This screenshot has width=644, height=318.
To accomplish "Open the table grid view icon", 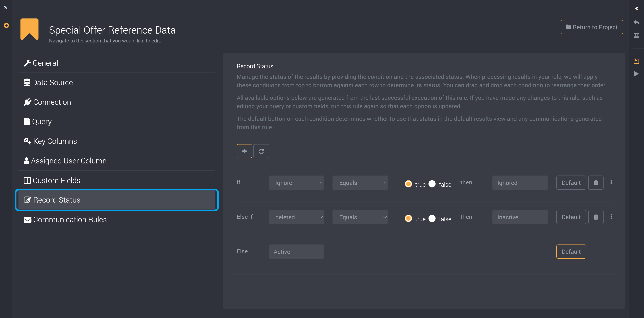I will [x=636, y=35].
